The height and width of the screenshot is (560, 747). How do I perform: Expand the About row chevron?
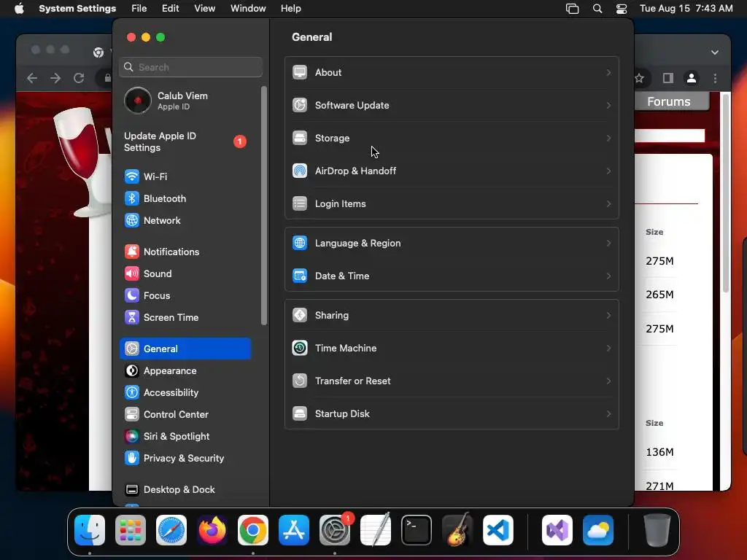pyautogui.click(x=609, y=72)
